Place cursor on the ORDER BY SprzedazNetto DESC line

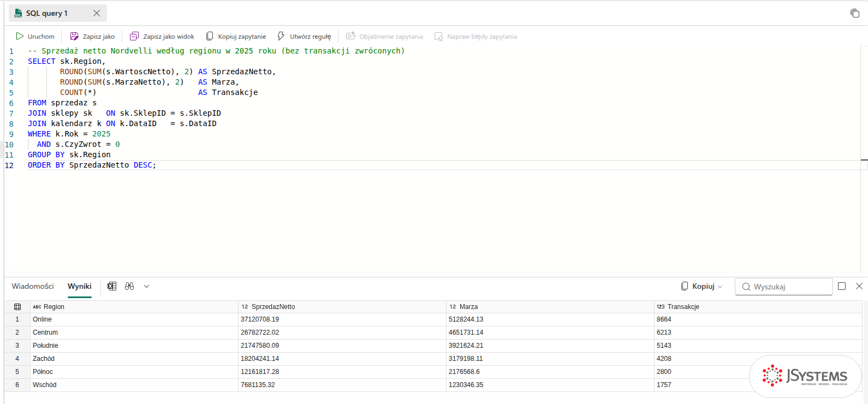pos(92,165)
